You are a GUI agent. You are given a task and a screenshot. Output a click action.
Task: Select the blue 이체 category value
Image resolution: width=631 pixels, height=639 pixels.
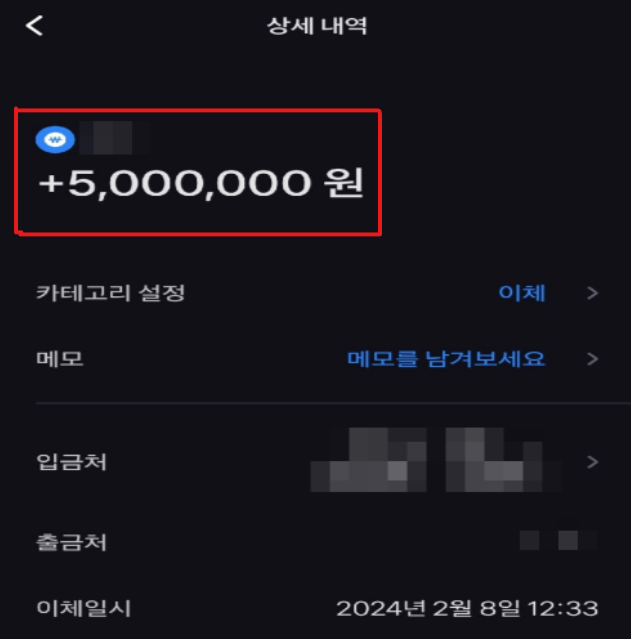(x=522, y=293)
